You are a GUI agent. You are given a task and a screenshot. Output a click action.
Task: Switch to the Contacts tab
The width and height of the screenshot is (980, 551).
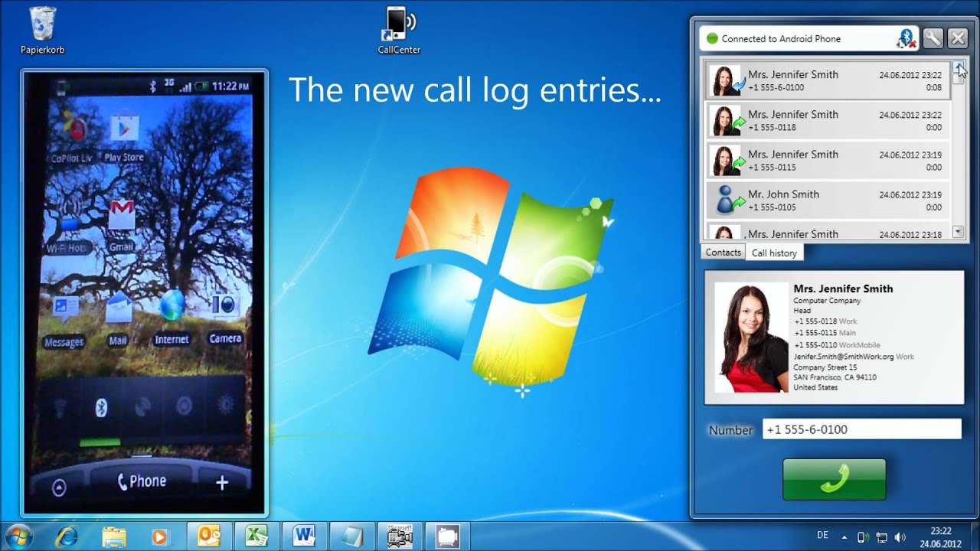tap(723, 252)
